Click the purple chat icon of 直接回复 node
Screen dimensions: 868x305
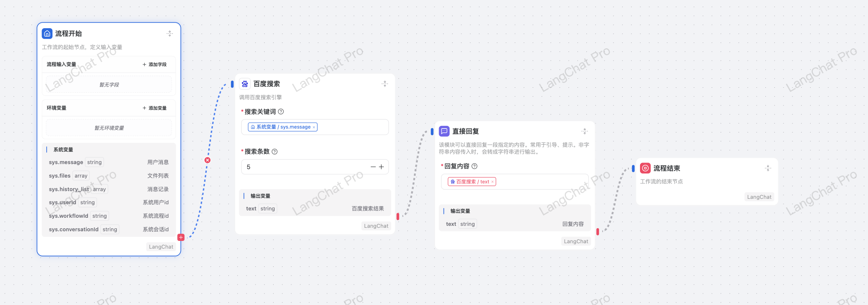point(444,131)
